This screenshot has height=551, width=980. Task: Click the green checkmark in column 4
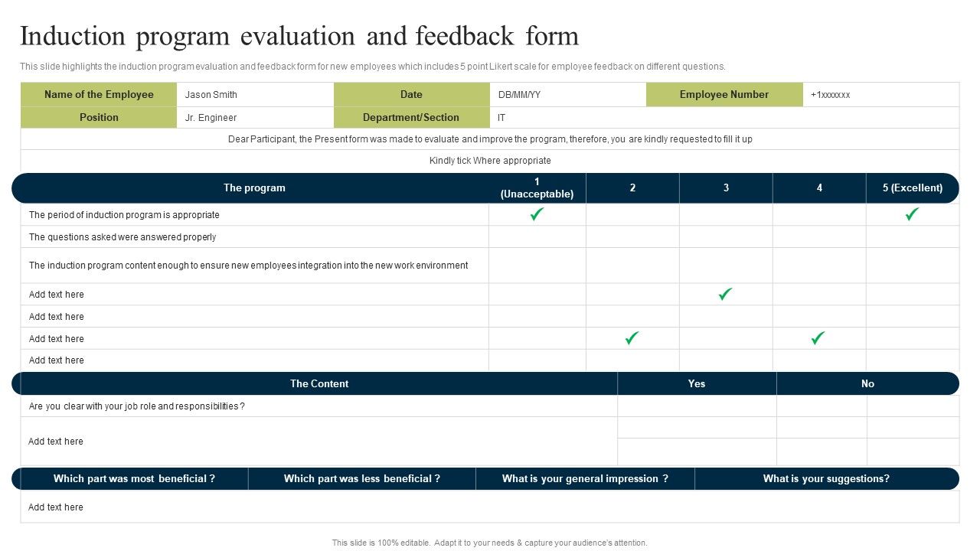(x=818, y=337)
